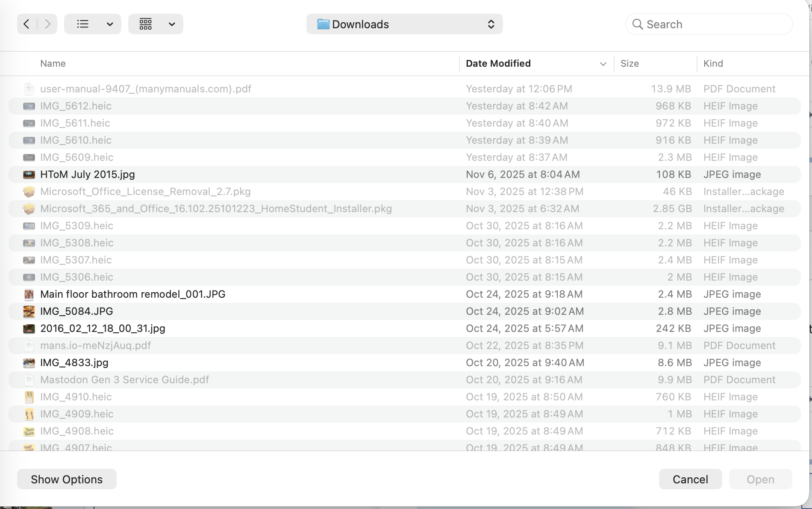Click the installer package icon for Microsoft_365 installer
Viewport: 812px width, 509px height.
click(x=29, y=208)
